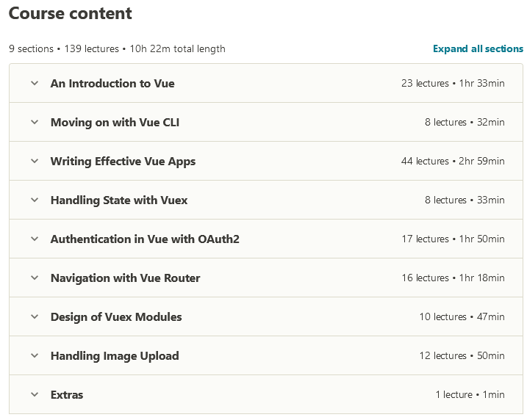
Task: Expand the An Introduction to Vue chevron
Action: coord(34,84)
